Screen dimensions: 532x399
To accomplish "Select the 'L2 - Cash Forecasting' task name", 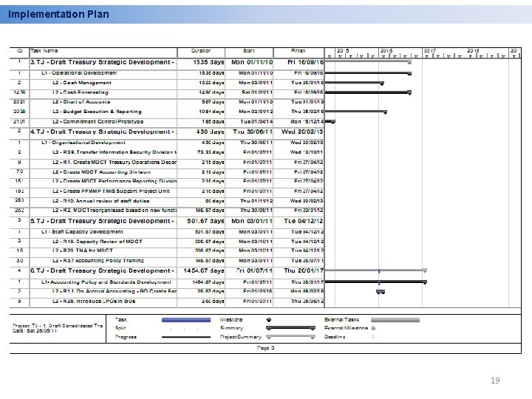I will click(x=80, y=92).
